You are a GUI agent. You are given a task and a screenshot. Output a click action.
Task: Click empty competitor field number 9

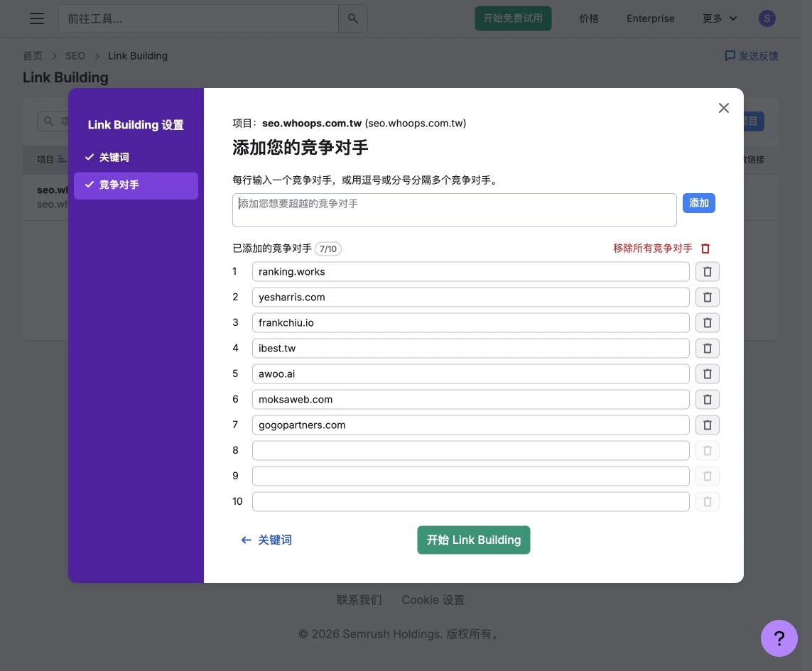pos(470,476)
